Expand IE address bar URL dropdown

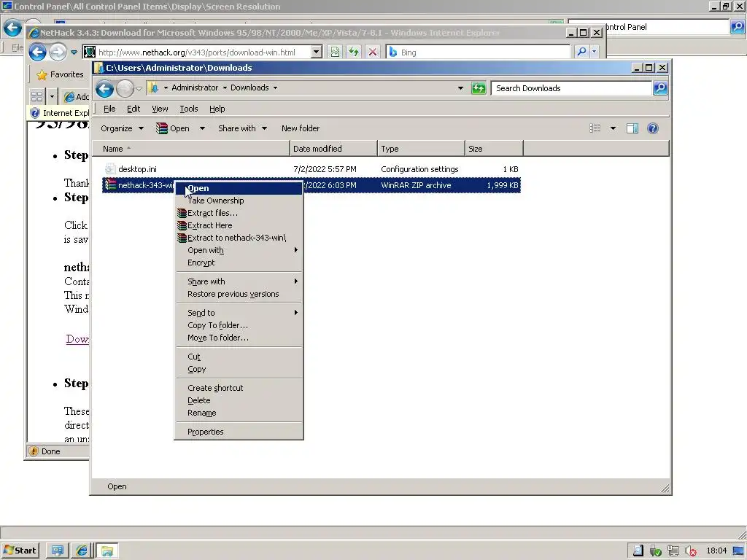coord(317,52)
